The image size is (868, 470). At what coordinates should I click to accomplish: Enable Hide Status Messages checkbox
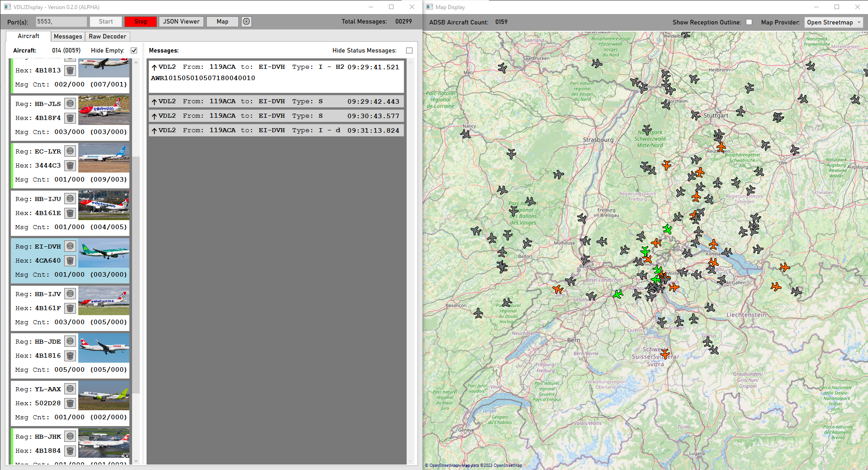click(409, 51)
